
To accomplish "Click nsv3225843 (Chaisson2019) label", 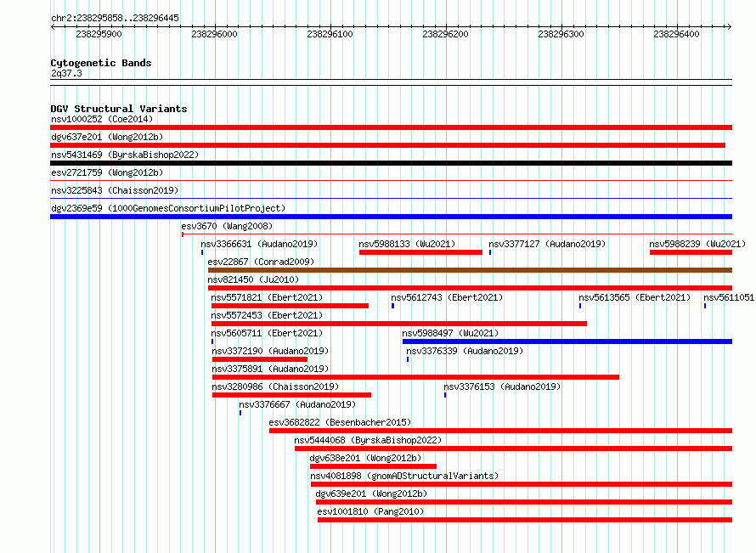I will click(115, 190).
